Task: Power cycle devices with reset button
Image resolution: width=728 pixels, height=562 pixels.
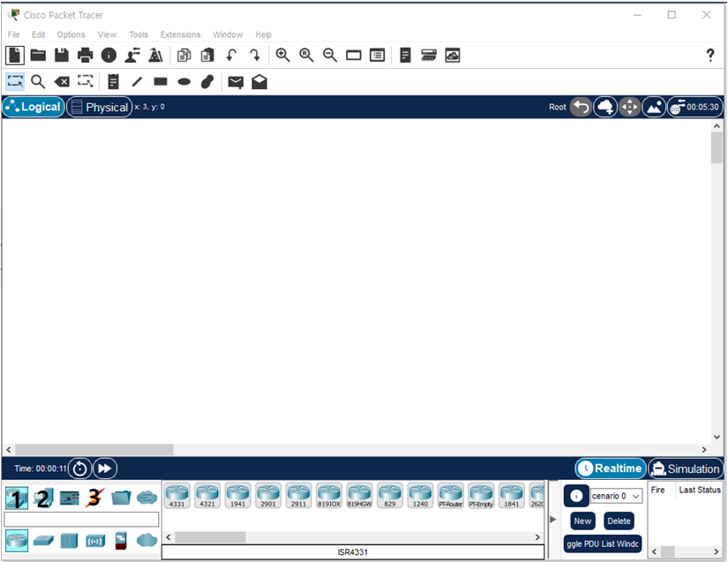Action: pos(79,468)
